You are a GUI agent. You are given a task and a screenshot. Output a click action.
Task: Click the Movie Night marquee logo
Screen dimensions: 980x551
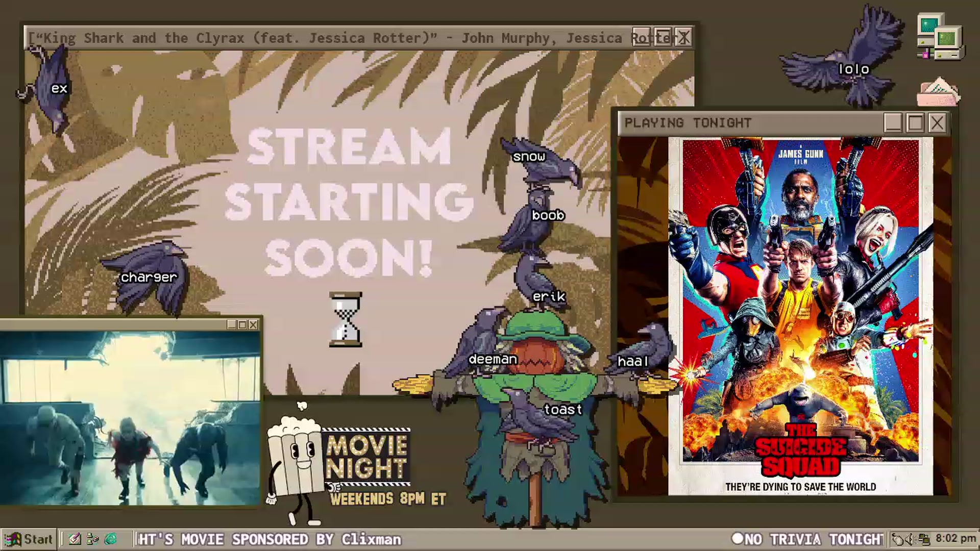366,457
